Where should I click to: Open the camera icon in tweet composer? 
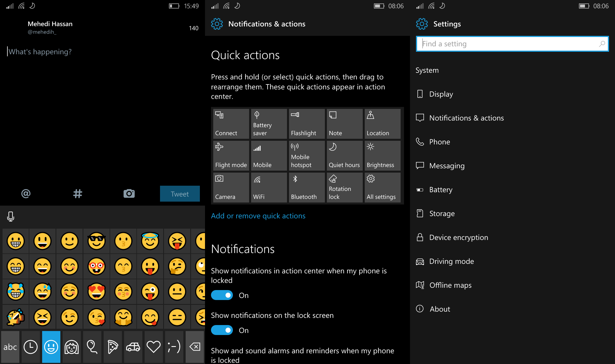(x=129, y=194)
